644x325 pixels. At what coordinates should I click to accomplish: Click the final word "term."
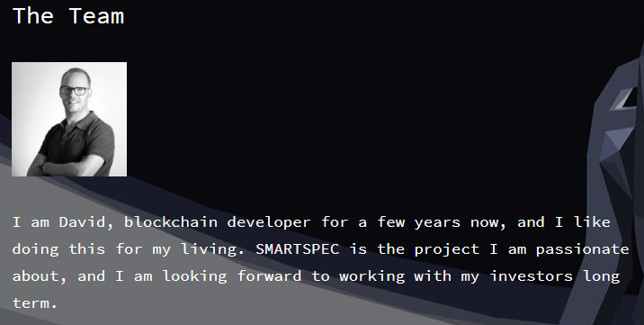tap(34, 303)
